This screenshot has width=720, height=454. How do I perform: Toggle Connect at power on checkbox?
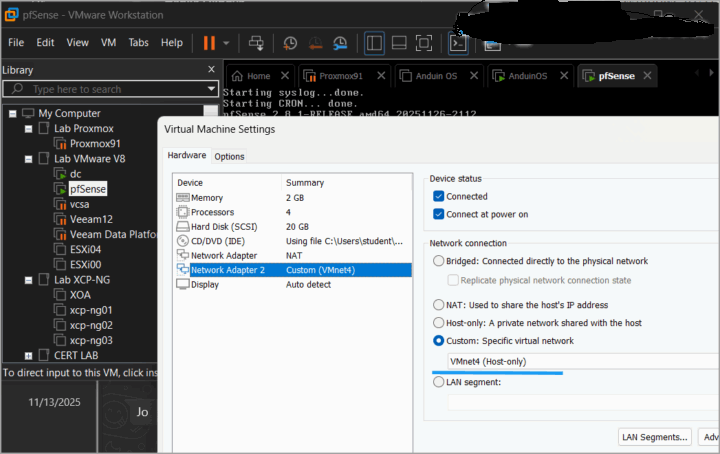click(x=439, y=214)
